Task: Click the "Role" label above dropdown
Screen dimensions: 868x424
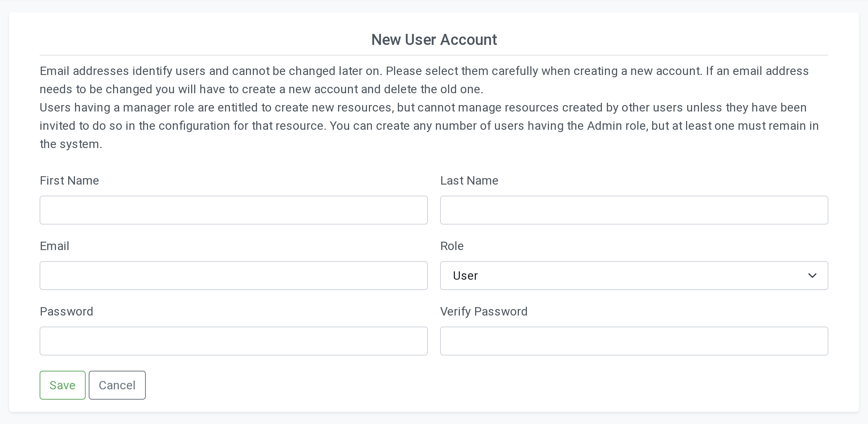Action: click(452, 246)
